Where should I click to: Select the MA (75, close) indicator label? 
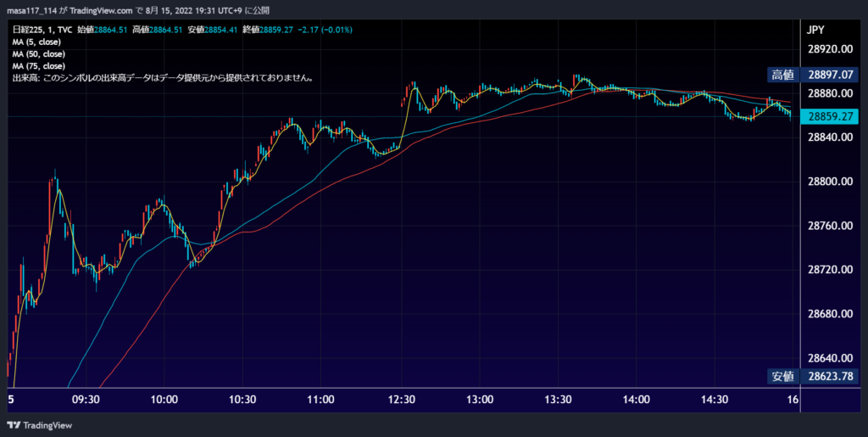click(39, 66)
